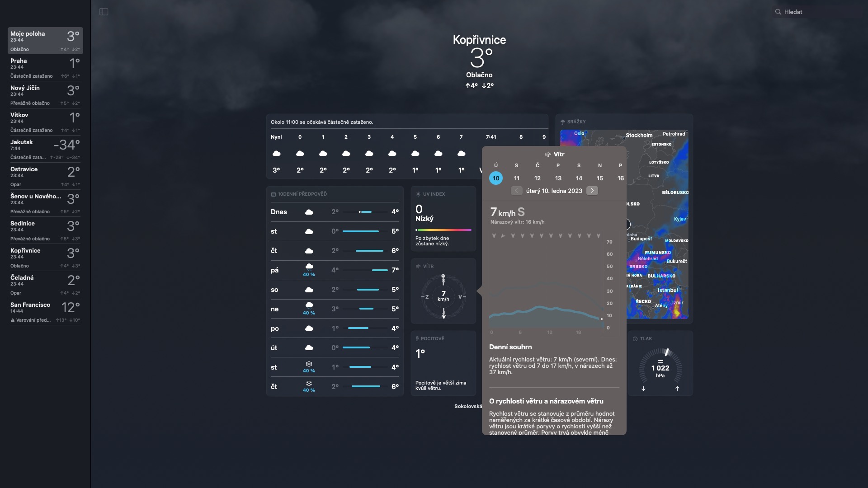Screen dimensions: 868x488
Task: Go to next day with right chevron
Action: pos(592,191)
